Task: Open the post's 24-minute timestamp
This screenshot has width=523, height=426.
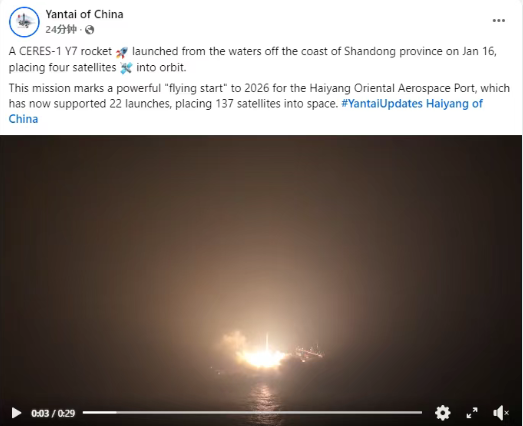Action: (x=61, y=30)
